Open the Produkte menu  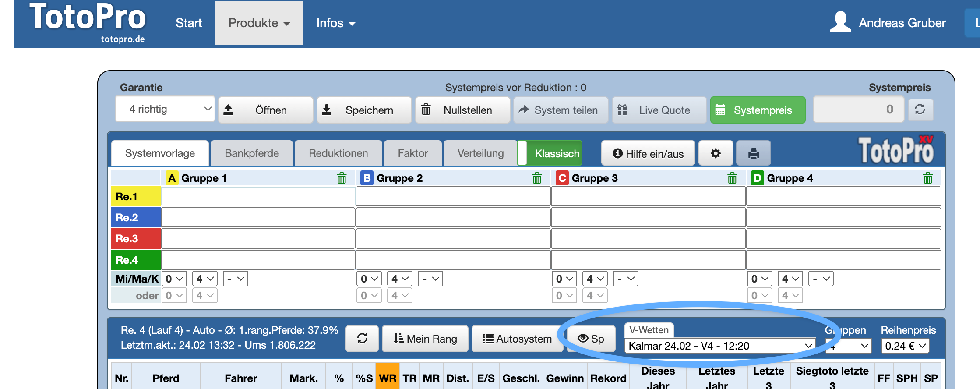259,23
